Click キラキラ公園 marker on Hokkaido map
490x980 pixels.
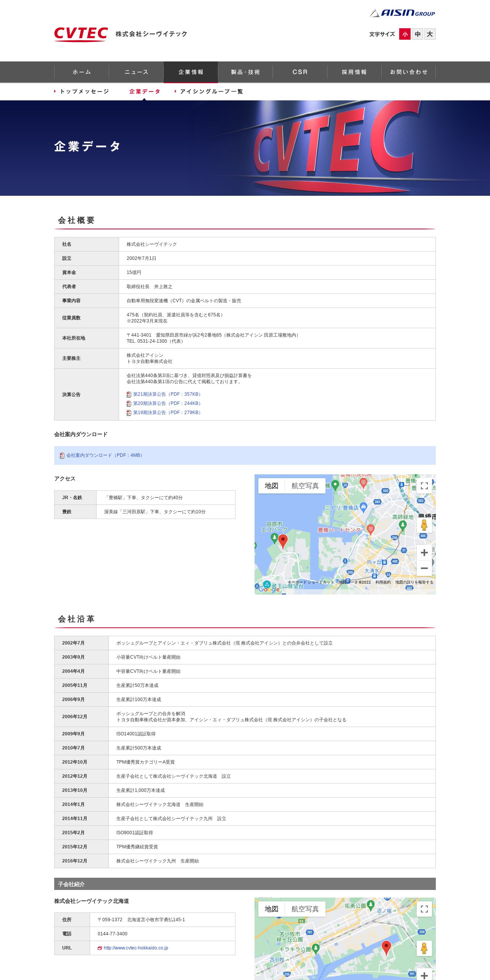click(x=316, y=949)
